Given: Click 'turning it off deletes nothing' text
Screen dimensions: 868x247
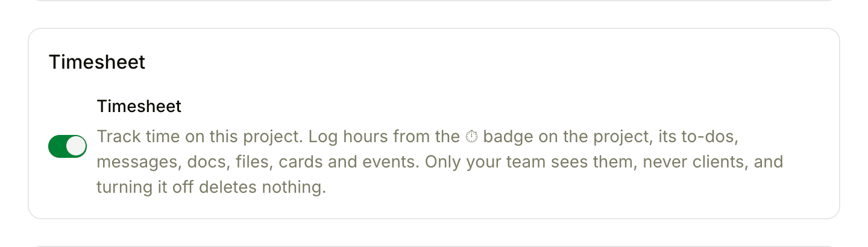Looking at the screenshot, I should point(211,187).
